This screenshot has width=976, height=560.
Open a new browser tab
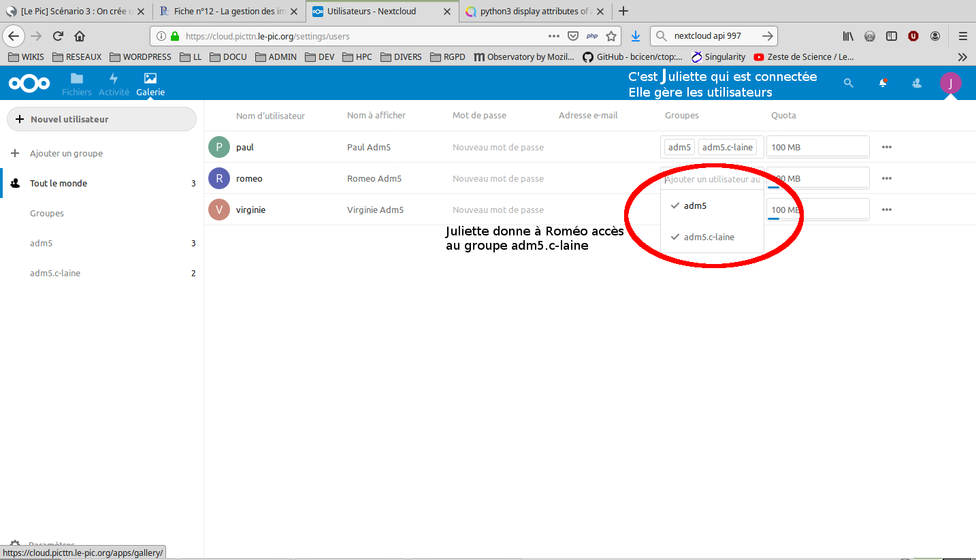coord(623,11)
